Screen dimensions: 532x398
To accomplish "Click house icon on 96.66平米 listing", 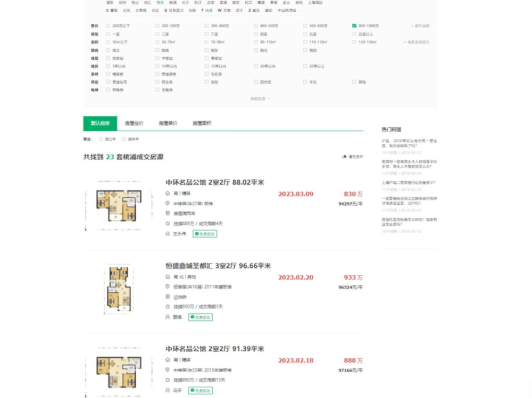I will pos(168,277).
